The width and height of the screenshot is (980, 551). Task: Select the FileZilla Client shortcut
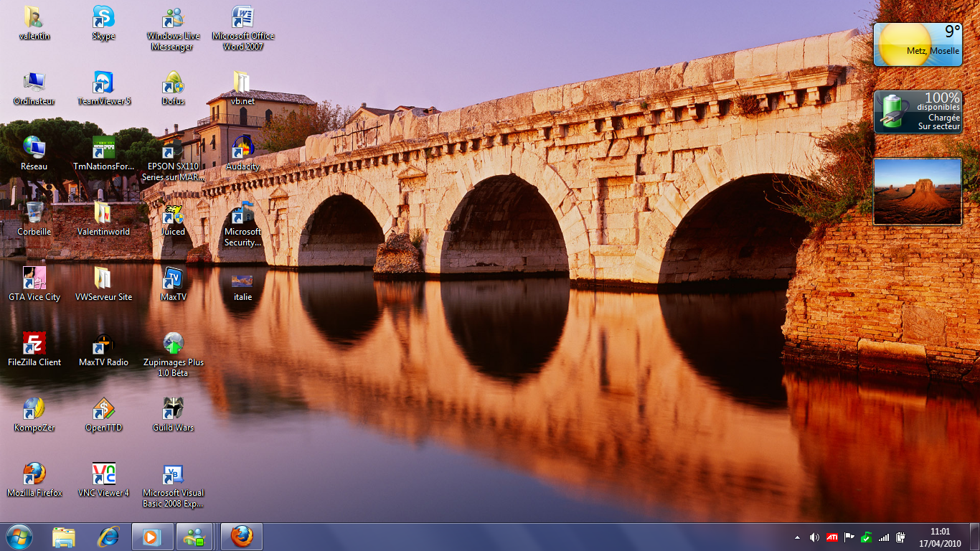click(x=34, y=349)
